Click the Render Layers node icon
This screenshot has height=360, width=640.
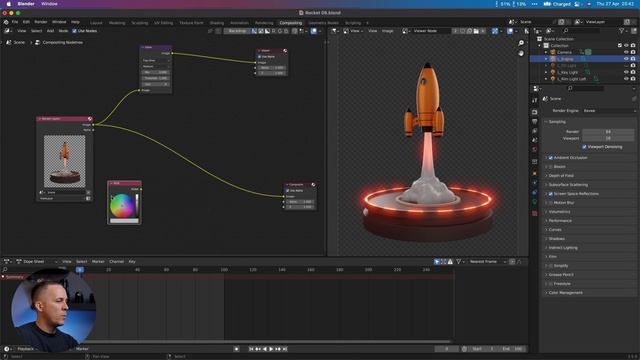tap(90, 119)
